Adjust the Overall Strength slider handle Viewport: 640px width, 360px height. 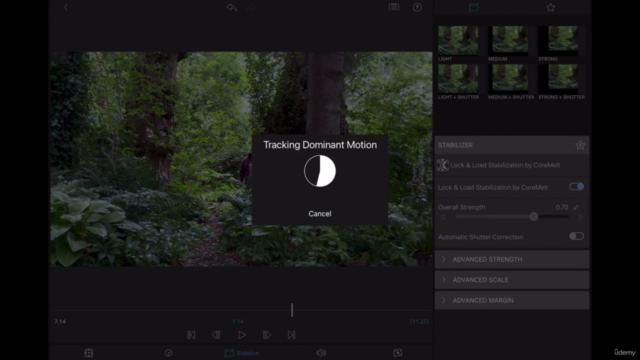coord(533,217)
